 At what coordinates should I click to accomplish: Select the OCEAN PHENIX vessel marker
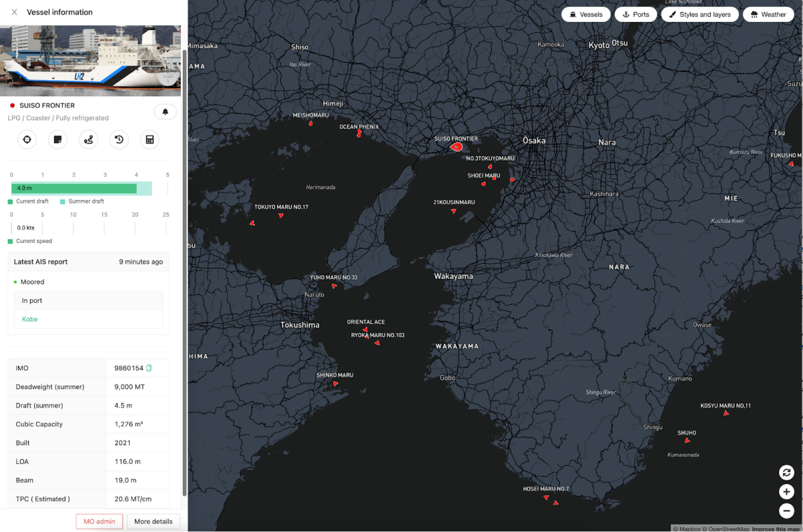(359, 134)
